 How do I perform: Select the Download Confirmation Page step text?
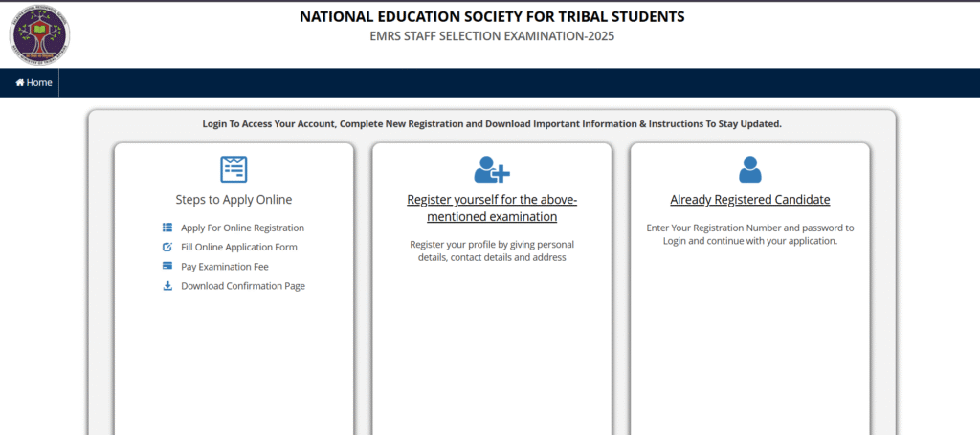click(243, 285)
